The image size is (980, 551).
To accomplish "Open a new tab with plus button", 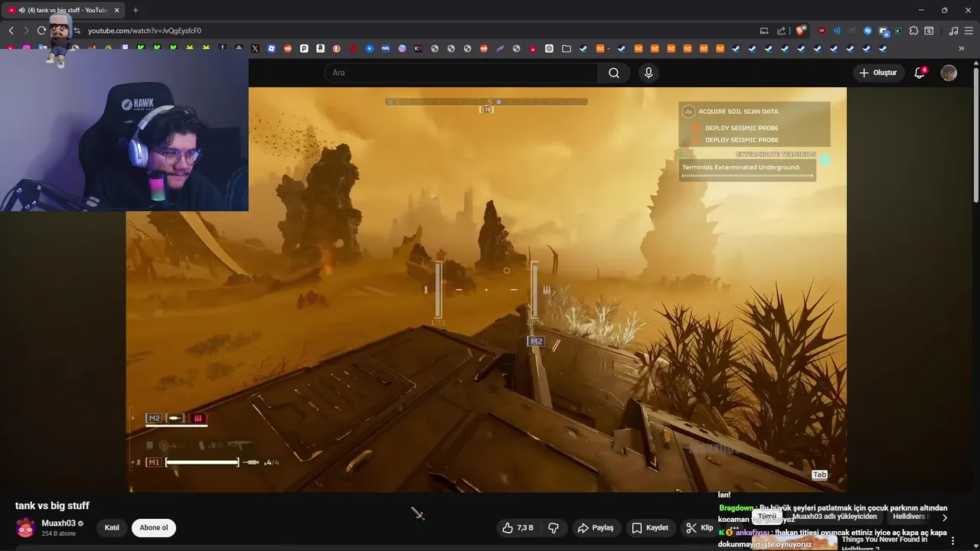I will click(136, 10).
